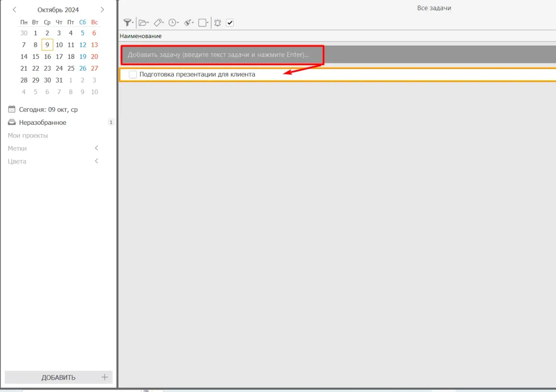Check off task Подготовка презентации для клиента
Image resolution: width=556 pixels, height=392 pixels.
(x=133, y=75)
